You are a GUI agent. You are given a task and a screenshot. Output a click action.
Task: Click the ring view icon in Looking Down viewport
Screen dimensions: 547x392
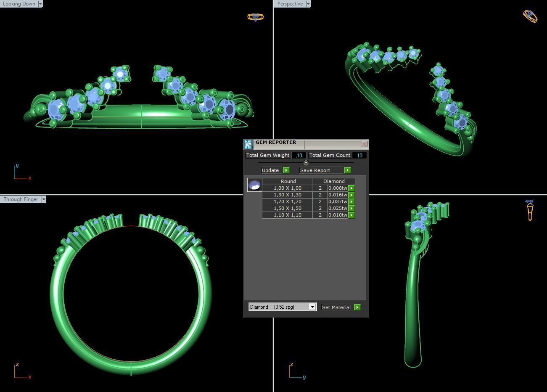pos(255,17)
